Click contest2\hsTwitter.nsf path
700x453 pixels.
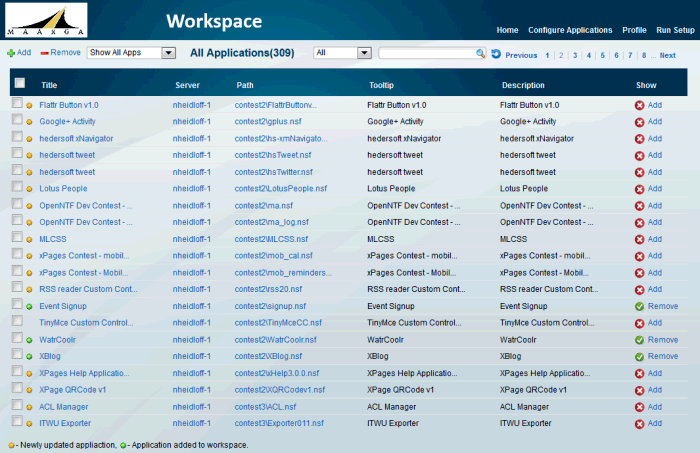[274, 172]
